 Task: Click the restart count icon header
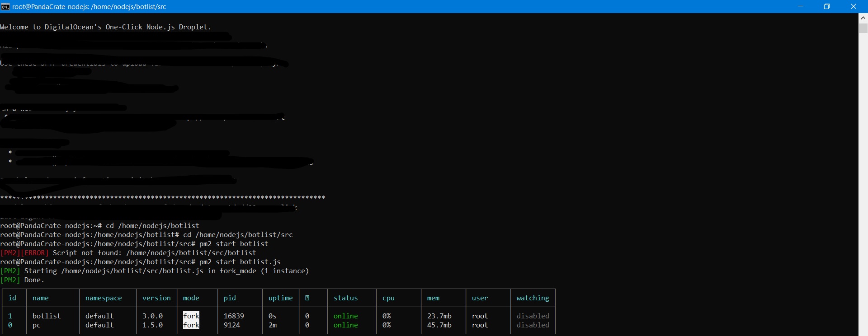307,298
